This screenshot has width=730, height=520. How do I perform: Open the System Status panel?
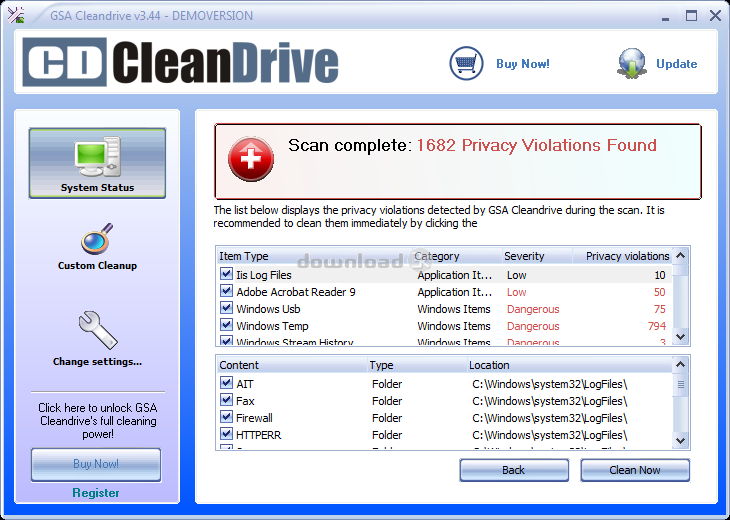tap(97, 163)
